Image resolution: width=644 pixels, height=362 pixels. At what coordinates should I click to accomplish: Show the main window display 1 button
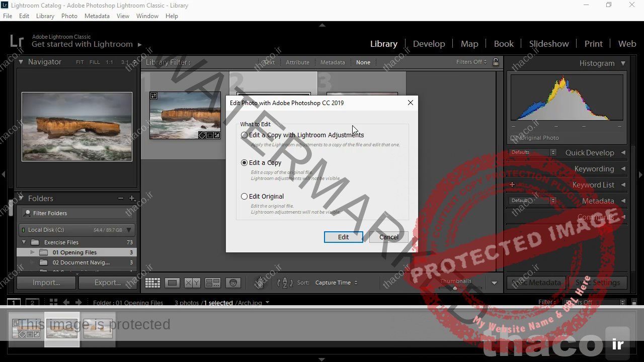coord(14,303)
